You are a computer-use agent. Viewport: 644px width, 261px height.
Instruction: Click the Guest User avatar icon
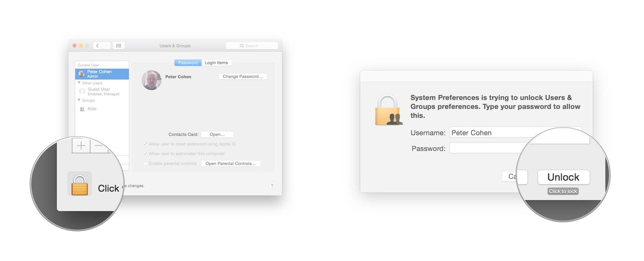click(x=82, y=91)
